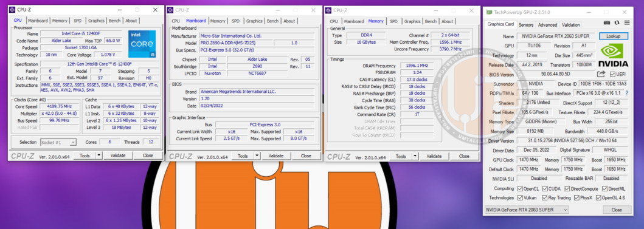
Task: Click the Multiplier value x 42.0 (8.0 - 44.0)
Action: point(60,114)
